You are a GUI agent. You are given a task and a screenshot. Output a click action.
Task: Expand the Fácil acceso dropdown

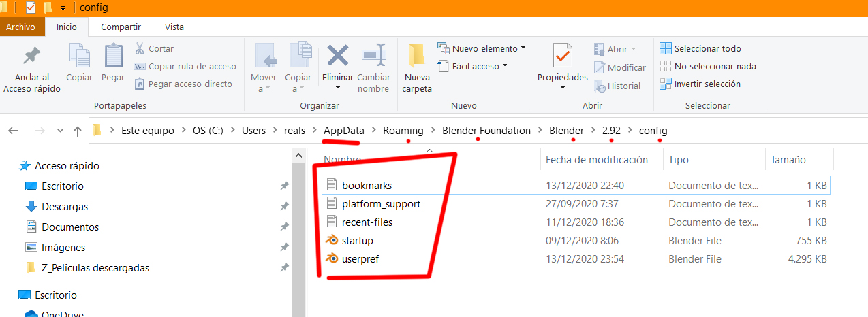click(x=476, y=67)
